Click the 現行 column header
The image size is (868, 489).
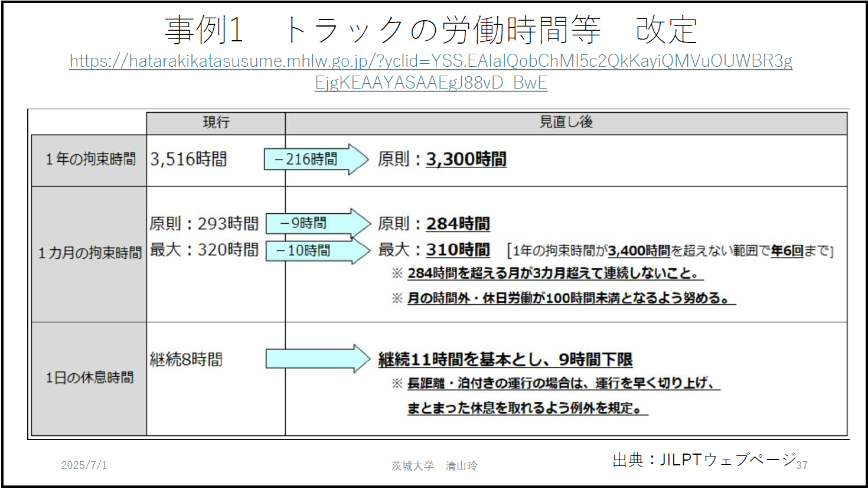[216, 123]
